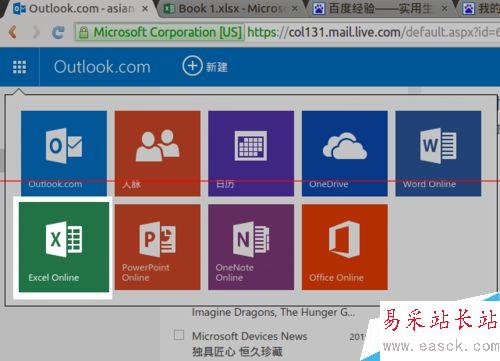Close the Outlook.com browser tab

pyautogui.click(x=145, y=9)
